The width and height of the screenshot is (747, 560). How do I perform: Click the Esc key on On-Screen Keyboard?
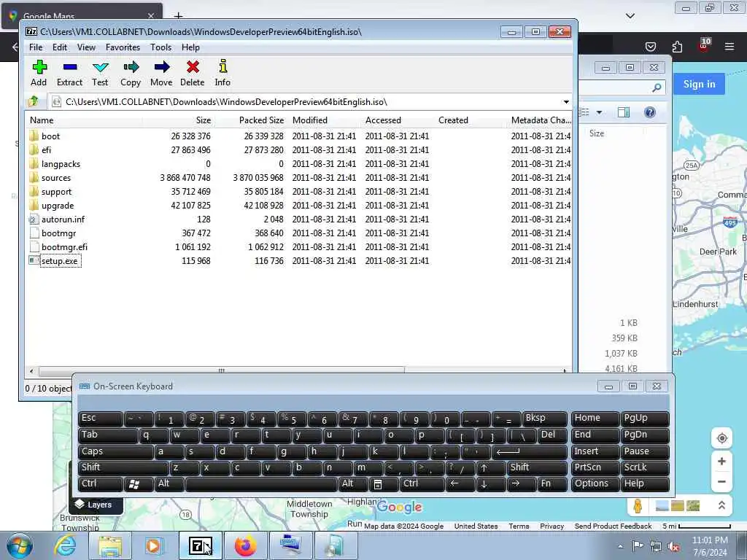(100, 419)
